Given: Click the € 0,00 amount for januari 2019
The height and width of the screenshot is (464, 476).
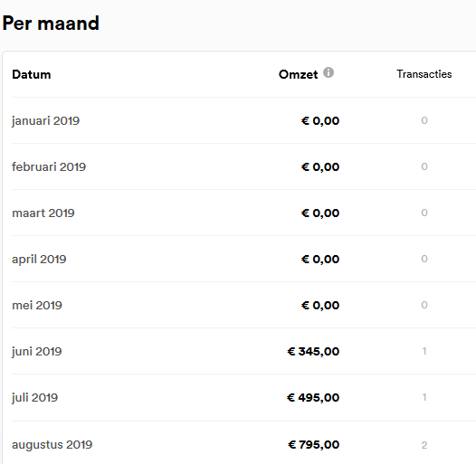Looking at the screenshot, I should click(x=320, y=121).
